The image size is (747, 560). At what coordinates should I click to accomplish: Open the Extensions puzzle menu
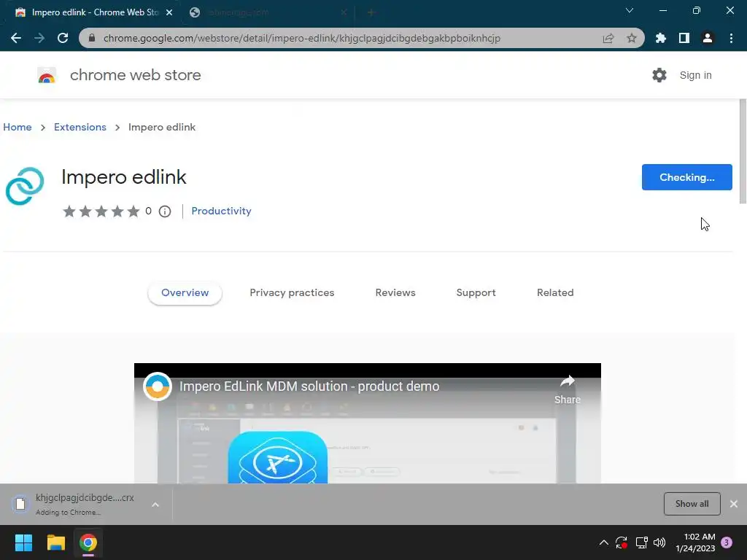click(x=661, y=38)
